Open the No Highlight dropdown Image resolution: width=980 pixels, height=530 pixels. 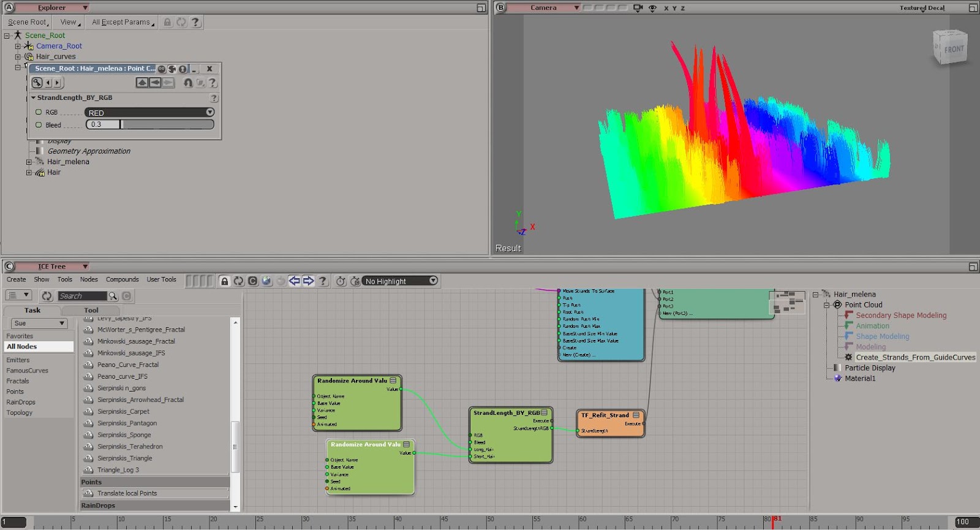(x=401, y=281)
